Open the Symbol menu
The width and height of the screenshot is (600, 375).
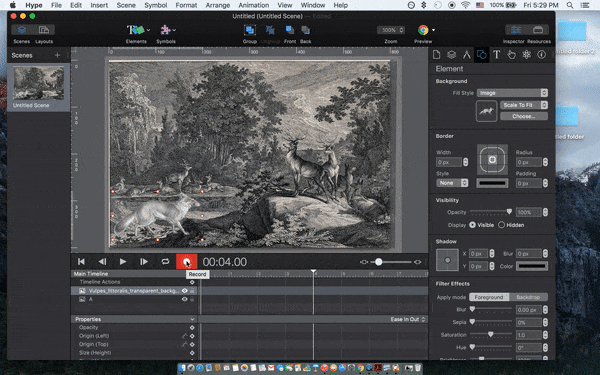tap(155, 5)
